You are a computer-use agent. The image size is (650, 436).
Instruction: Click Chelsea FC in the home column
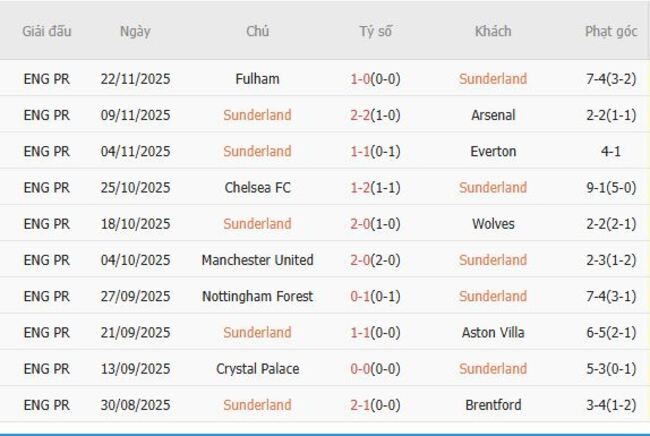point(257,187)
